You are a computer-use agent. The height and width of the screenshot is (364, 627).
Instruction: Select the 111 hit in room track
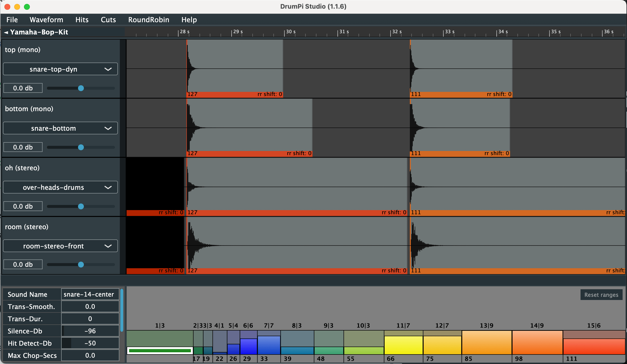click(517, 246)
